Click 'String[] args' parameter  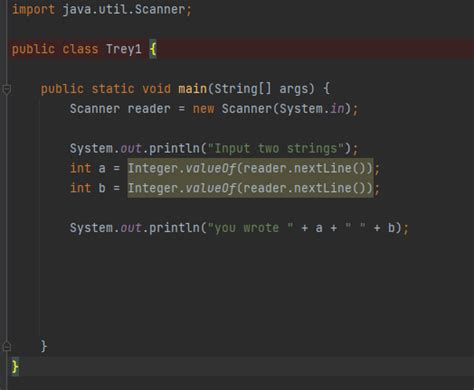pyautogui.click(x=264, y=89)
